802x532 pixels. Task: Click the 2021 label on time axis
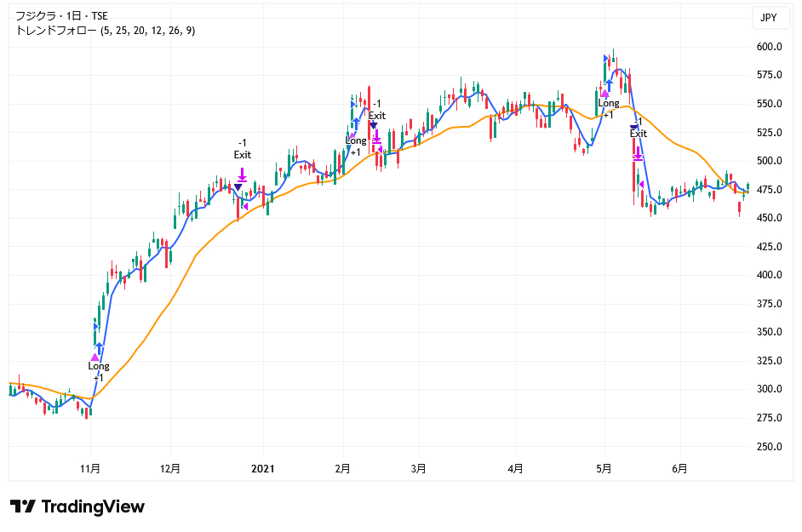coord(262,468)
